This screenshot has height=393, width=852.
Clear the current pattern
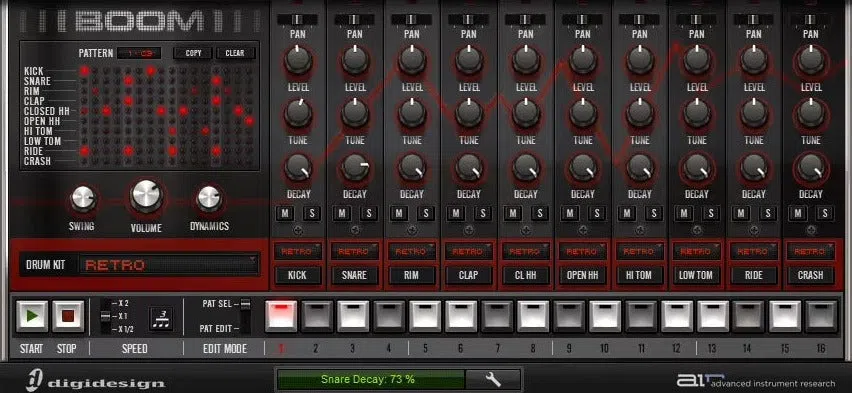pyautogui.click(x=235, y=53)
